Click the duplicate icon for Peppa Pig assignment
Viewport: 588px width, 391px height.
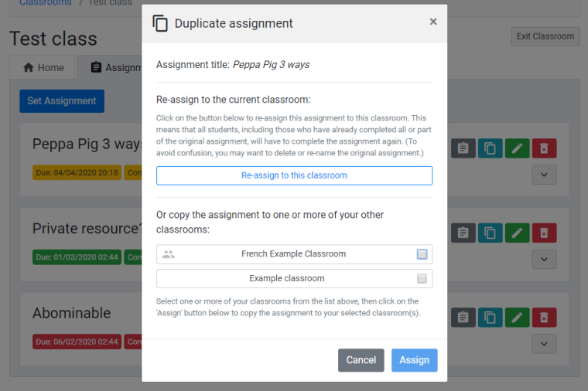(x=490, y=148)
